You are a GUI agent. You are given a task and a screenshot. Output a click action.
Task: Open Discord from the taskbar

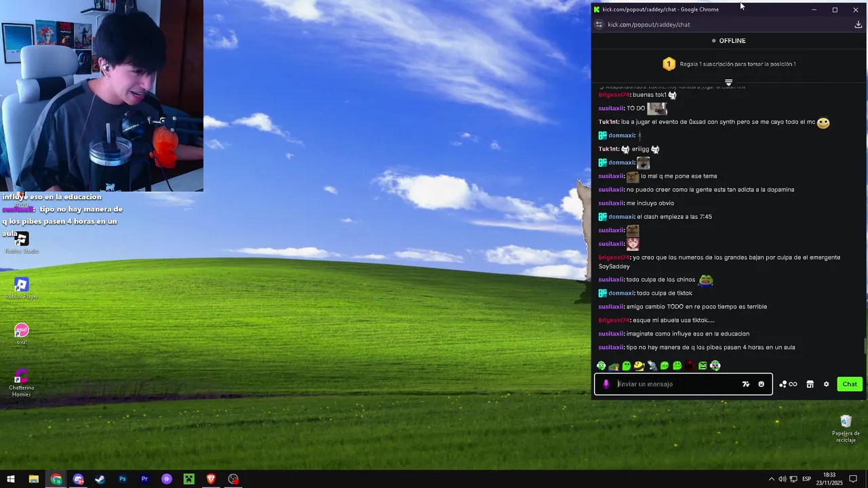78,479
